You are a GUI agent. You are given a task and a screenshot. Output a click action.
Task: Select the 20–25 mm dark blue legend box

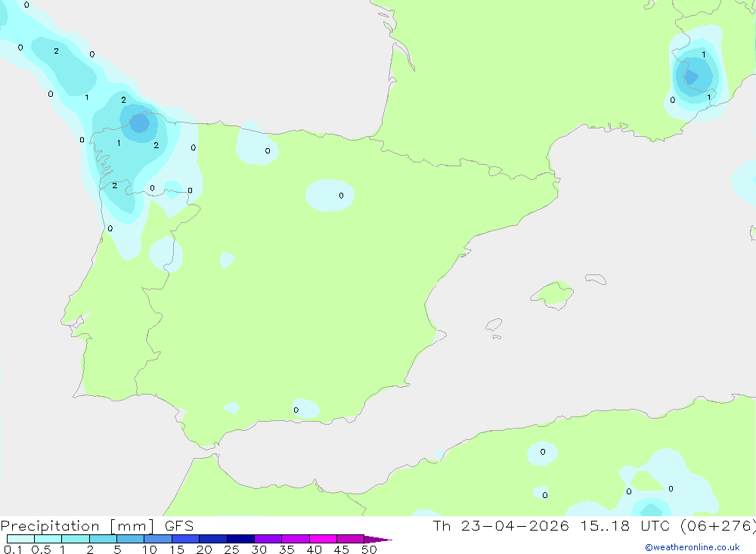tap(212, 539)
